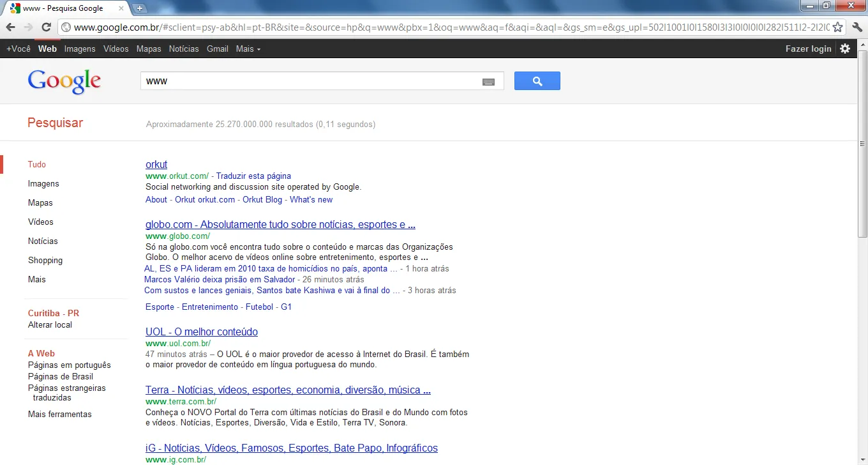Click the G1 sitelink
Viewport: 868px width, 465px height.
click(x=287, y=307)
